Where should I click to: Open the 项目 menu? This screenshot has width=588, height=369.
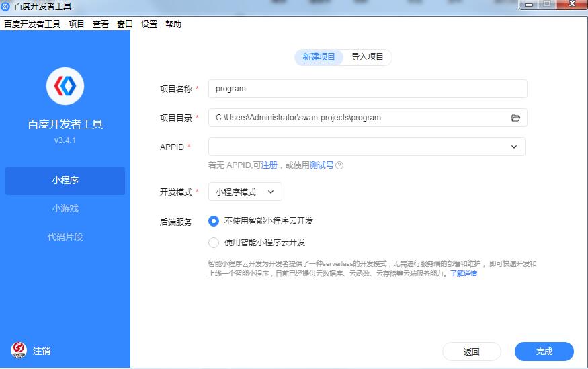77,24
